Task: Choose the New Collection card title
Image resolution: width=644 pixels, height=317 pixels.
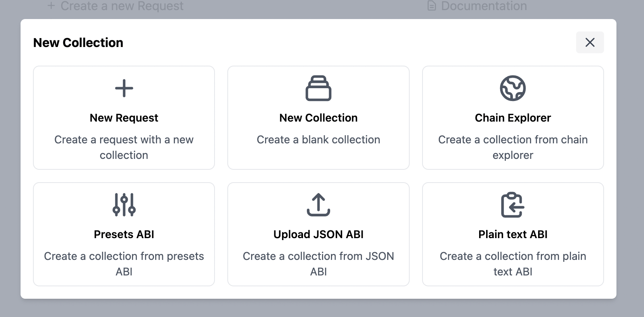Action: [319, 118]
